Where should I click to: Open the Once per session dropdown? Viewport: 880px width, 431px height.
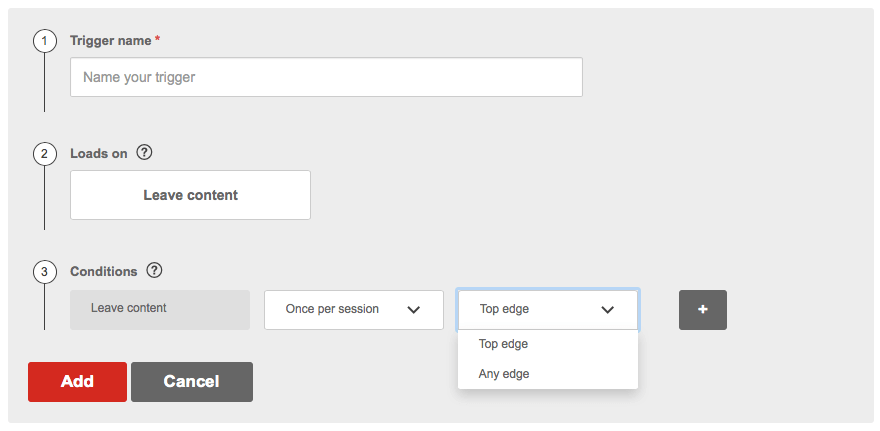click(354, 310)
